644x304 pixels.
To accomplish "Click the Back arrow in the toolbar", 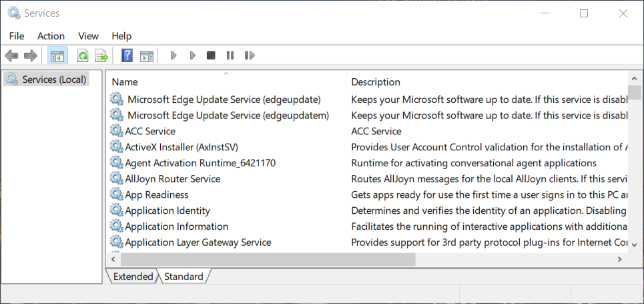I will [x=11, y=55].
